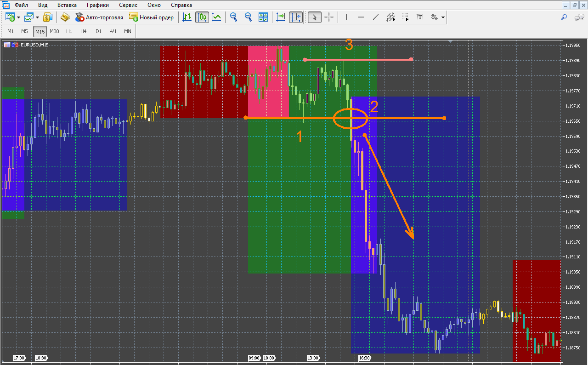Click the Авто-торговля button
The height and width of the screenshot is (365, 588).
(99, 17)
